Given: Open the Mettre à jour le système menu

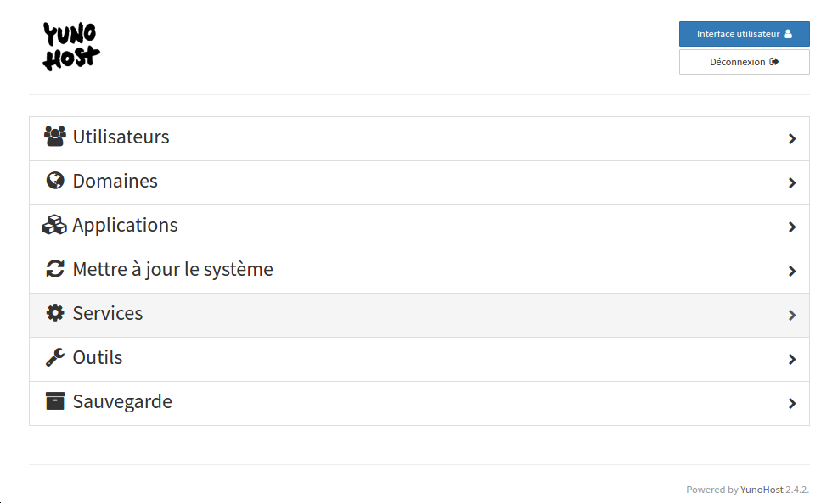Looking at the screenshot, I should coord(419,271).
